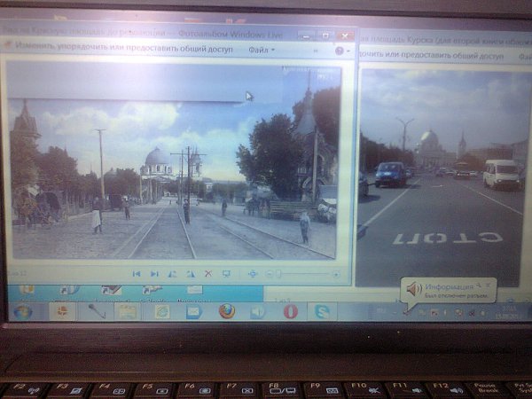Delete photo with red X icon
This screenshot has width=532, height=399.
pos(208,274)
